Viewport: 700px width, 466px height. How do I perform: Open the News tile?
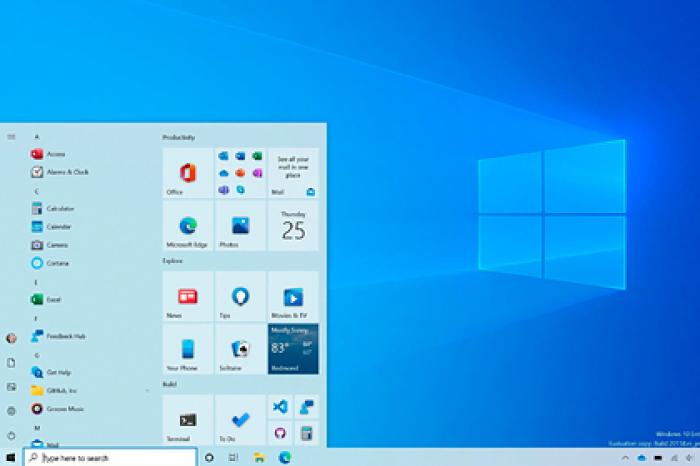(x=188, y=296)
